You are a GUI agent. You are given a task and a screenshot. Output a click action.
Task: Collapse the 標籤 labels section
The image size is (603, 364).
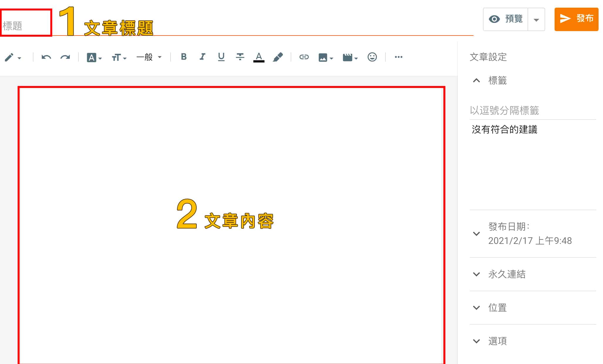click(x=476, y=80)
